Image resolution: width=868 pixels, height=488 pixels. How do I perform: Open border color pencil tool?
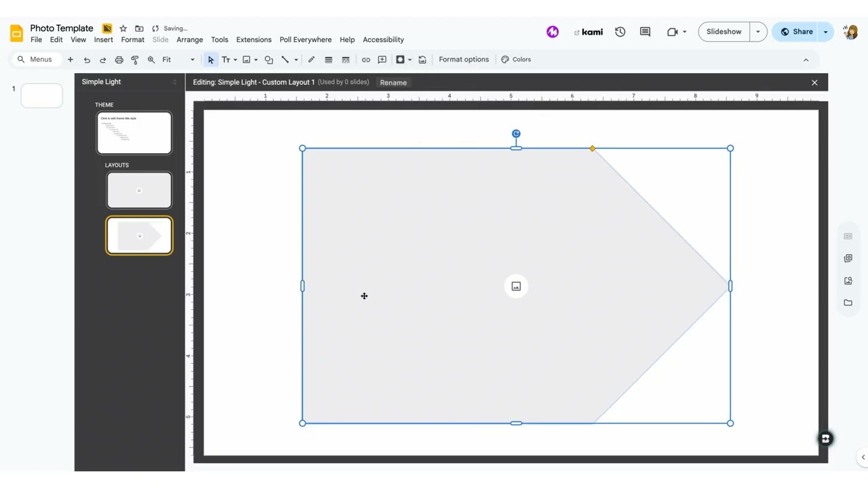tap(311, 60)
